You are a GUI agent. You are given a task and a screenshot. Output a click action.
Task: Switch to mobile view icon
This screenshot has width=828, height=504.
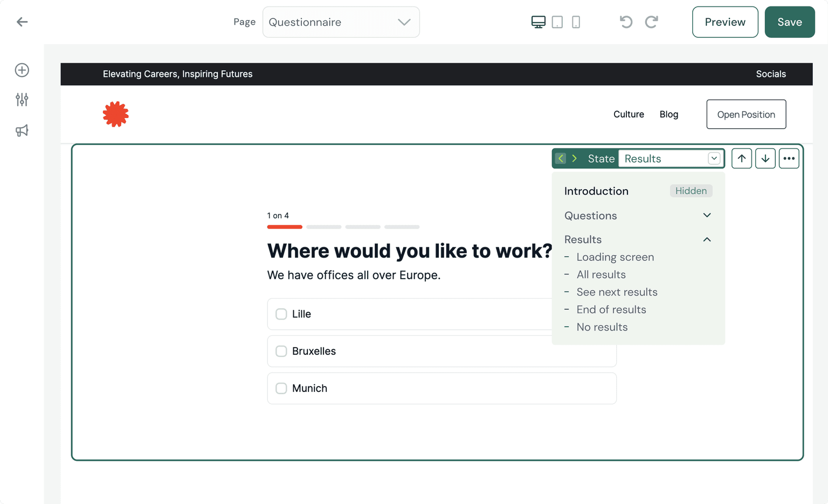(x=576, y=22)
